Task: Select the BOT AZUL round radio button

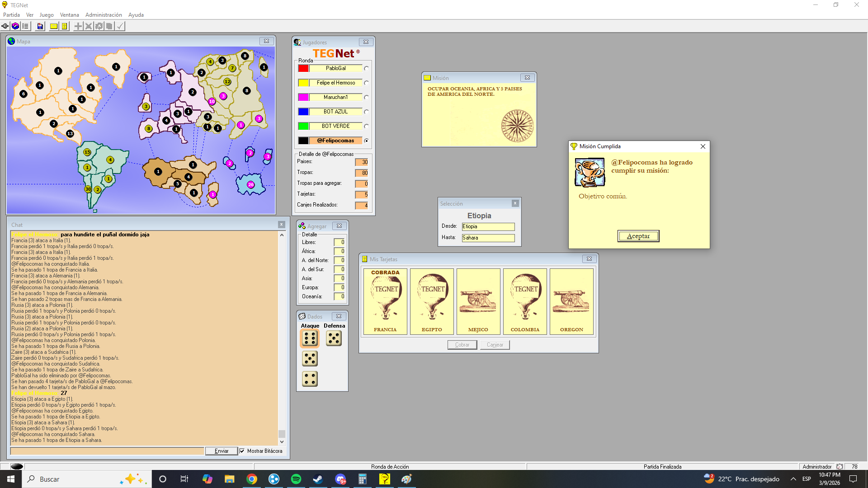Action: coord(366,112)
